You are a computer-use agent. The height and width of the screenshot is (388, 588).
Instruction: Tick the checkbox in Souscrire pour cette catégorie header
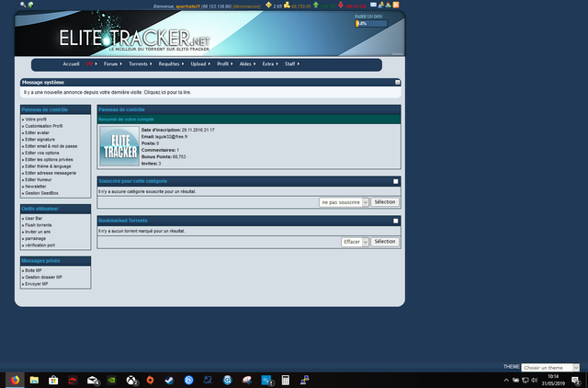(x=396, y=181)
